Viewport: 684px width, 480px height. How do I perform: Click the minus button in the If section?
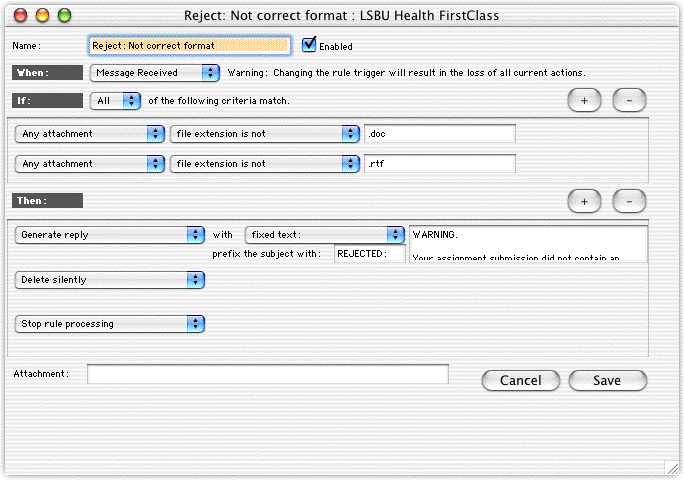coord(629,100)
